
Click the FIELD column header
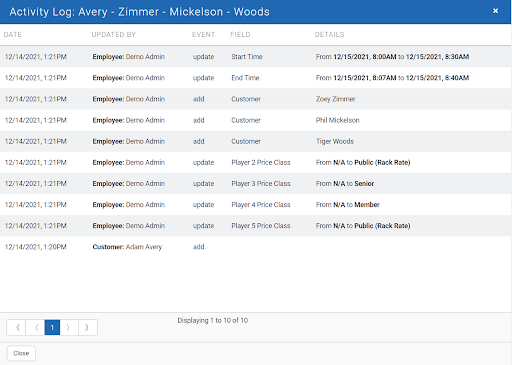click(240, 34)
